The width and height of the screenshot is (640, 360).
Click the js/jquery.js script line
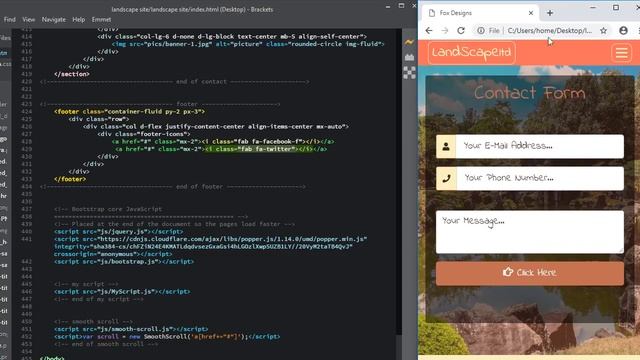point(118,232)
